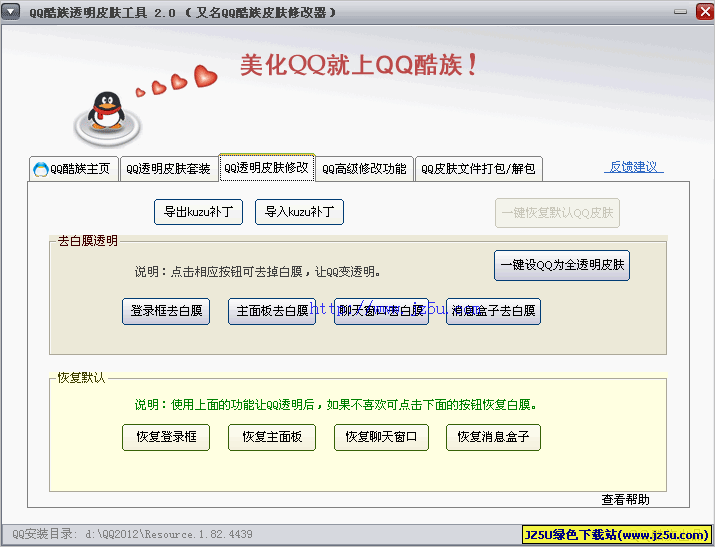Open the QQ透明皮肤套装 tab
The image size is (715, 547).
[168, 169]
